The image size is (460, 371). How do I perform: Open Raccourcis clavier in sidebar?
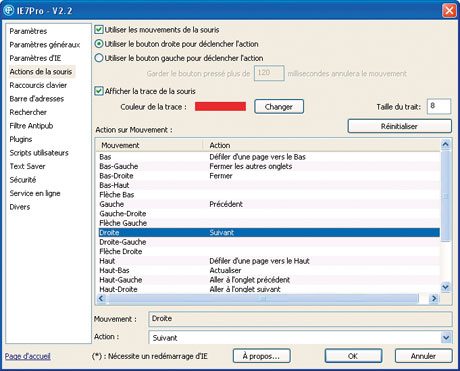[38, 85]
